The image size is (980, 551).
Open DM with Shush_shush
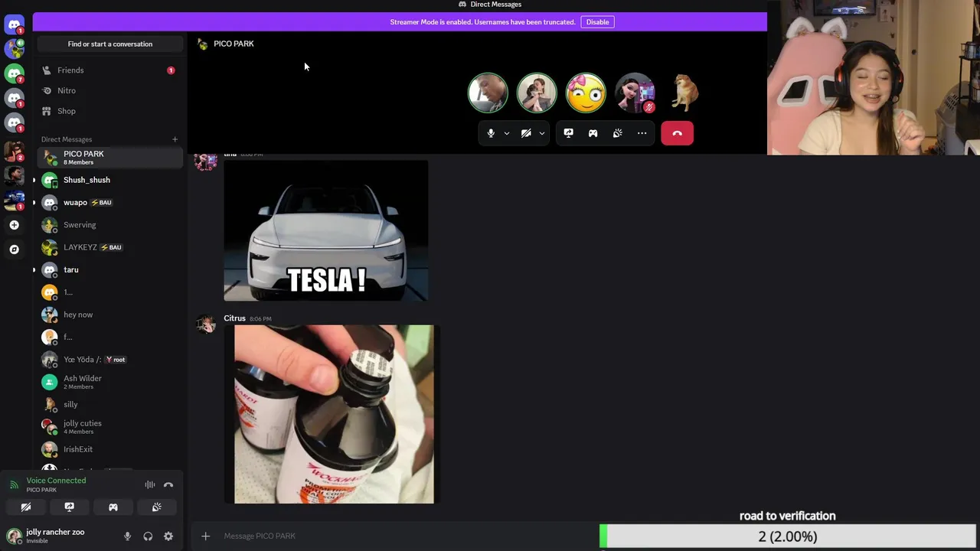tap(109, 180)
